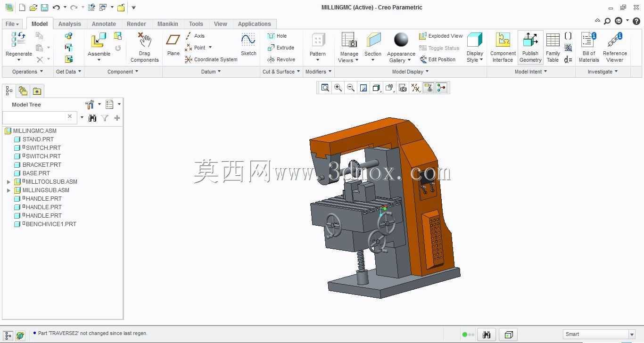Image resolution: width=644 pixels, height=343 pixels.
Task: Open the Smart selection filter dropdown
Action: pyautogui.click(x=632, y=335)
